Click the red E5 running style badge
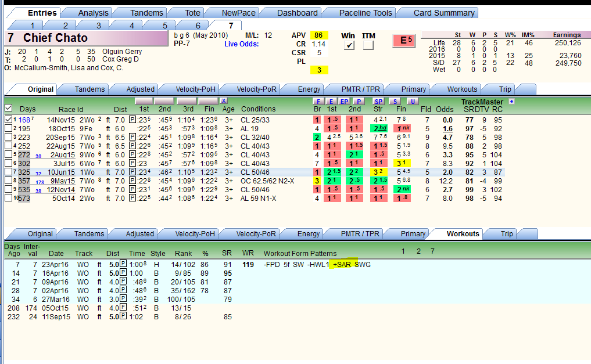The height and width of the screenshot is (364, 591). click(404, 41)
